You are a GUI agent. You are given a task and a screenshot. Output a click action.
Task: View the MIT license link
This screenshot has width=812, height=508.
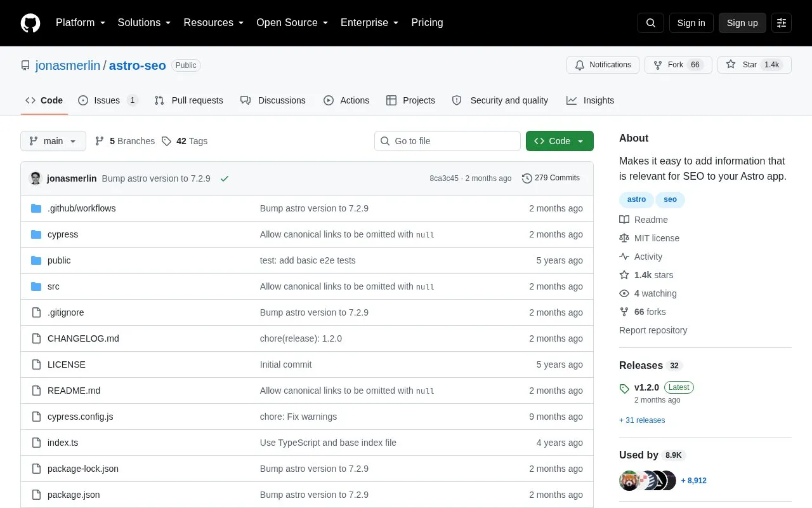pos(650,238)
